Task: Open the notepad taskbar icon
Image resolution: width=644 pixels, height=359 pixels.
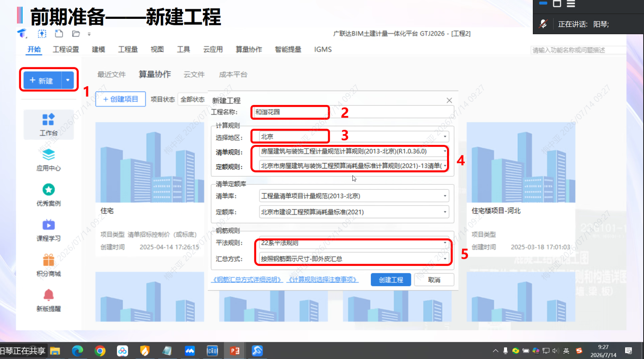Action: point(167,351)
